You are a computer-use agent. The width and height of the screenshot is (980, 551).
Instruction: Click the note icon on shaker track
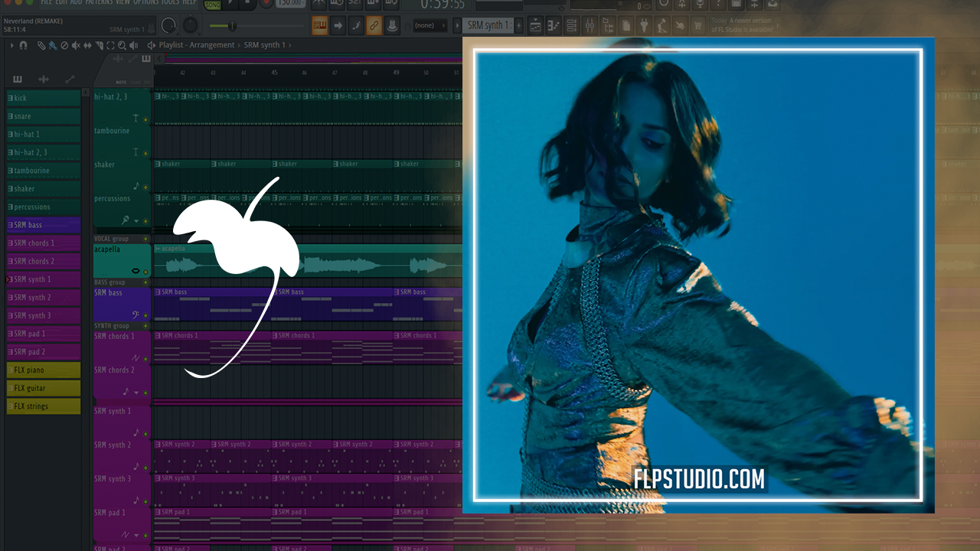(x=136, y=186)
